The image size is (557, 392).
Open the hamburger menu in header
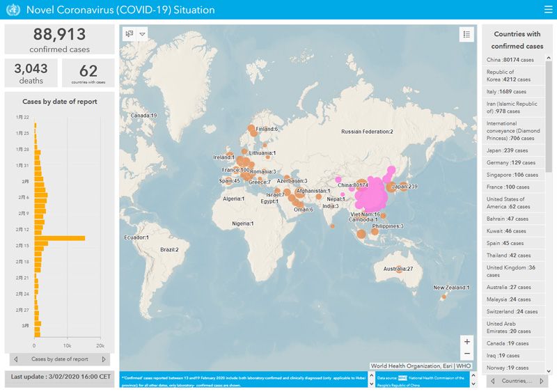pyautogui.click(x=547, y=10)
